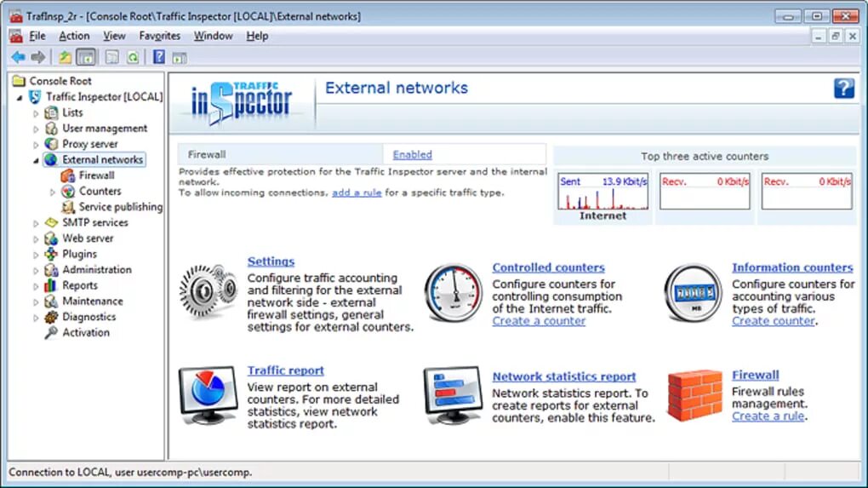
Task: Select Proxy server tree item
Action: [89, 144]
